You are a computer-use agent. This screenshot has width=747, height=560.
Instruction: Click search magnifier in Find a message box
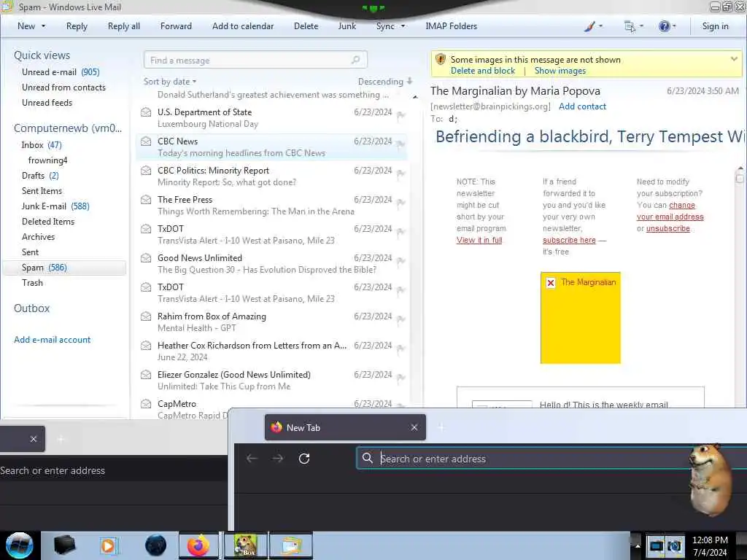click(x=355, y=60)
